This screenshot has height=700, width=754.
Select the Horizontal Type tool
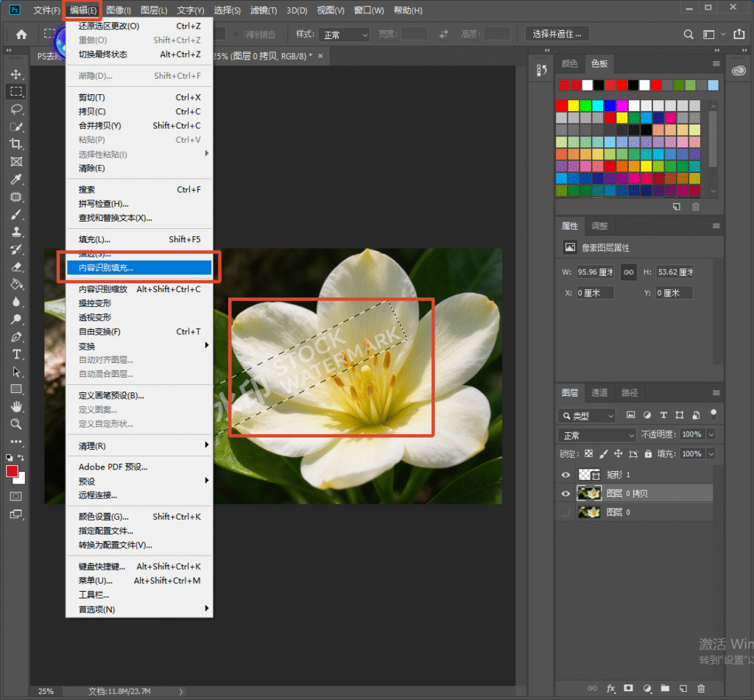[16, 354]
